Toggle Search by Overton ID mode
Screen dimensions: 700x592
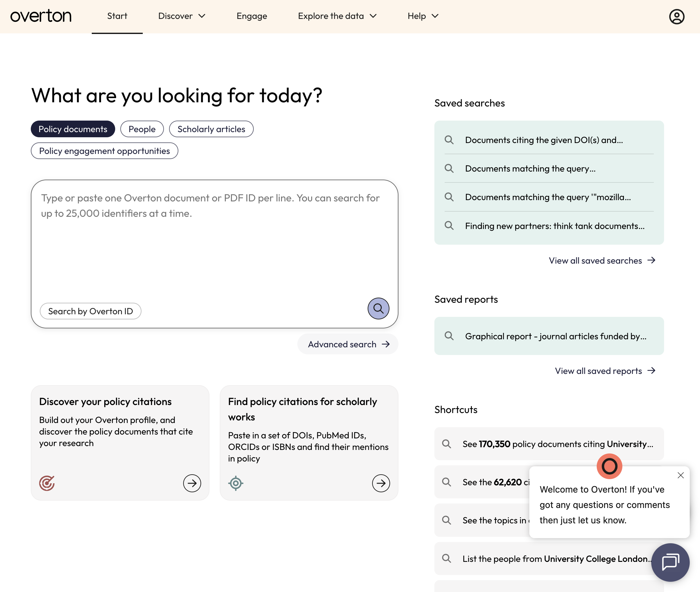[x=90, y=311]
